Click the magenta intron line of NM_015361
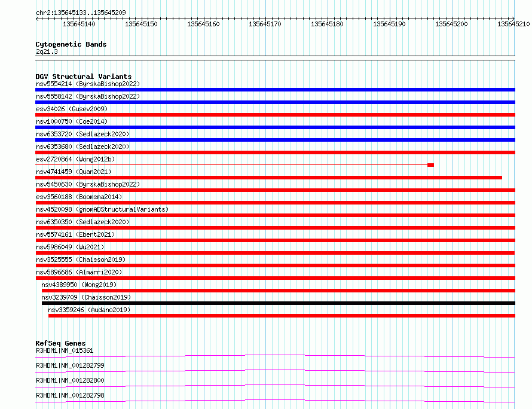 (275, 355)
